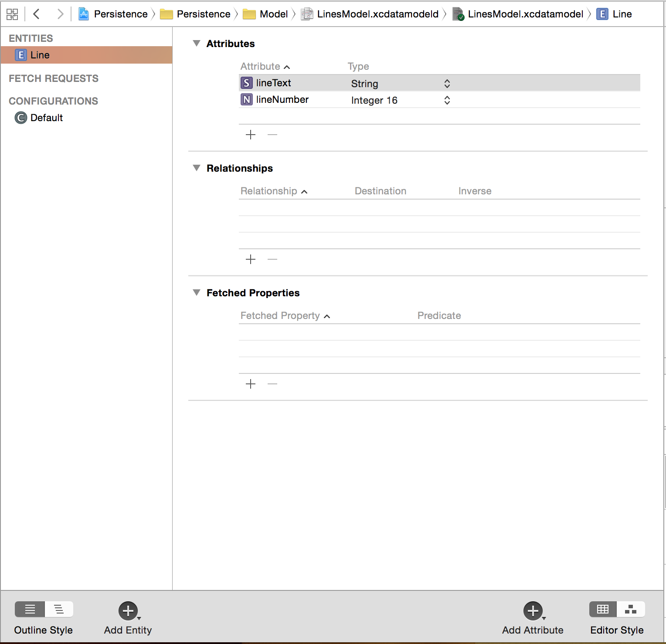Image resolution: width=666 pixels, height=644 pixels.
Task: Open type dropdown for lineText attribute
Action: pos(447,83)
